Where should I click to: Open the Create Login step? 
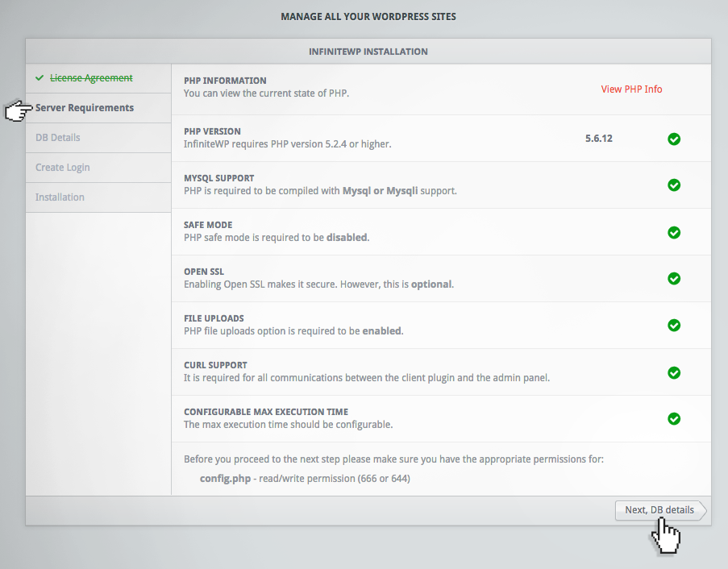coord(62,167)
